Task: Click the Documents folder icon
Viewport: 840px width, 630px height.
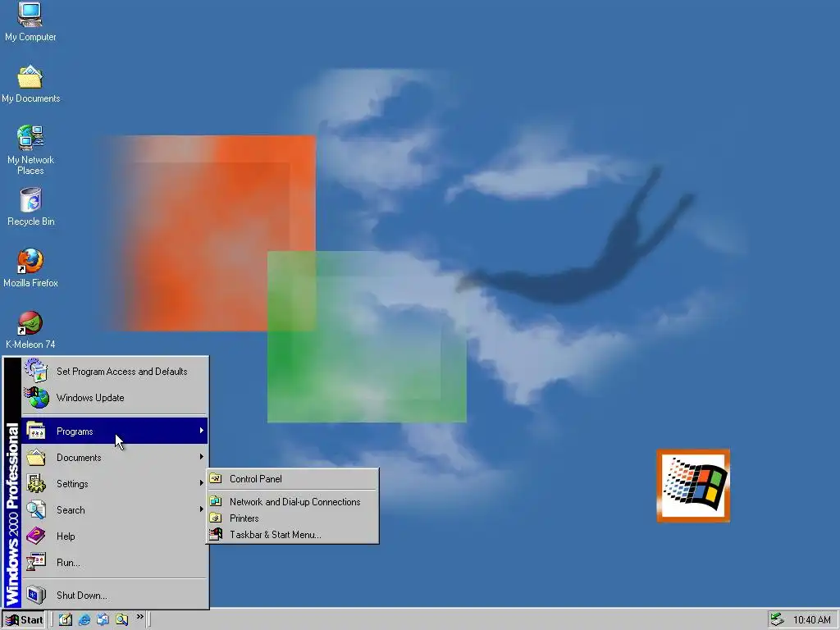Action: coord(36,457)
